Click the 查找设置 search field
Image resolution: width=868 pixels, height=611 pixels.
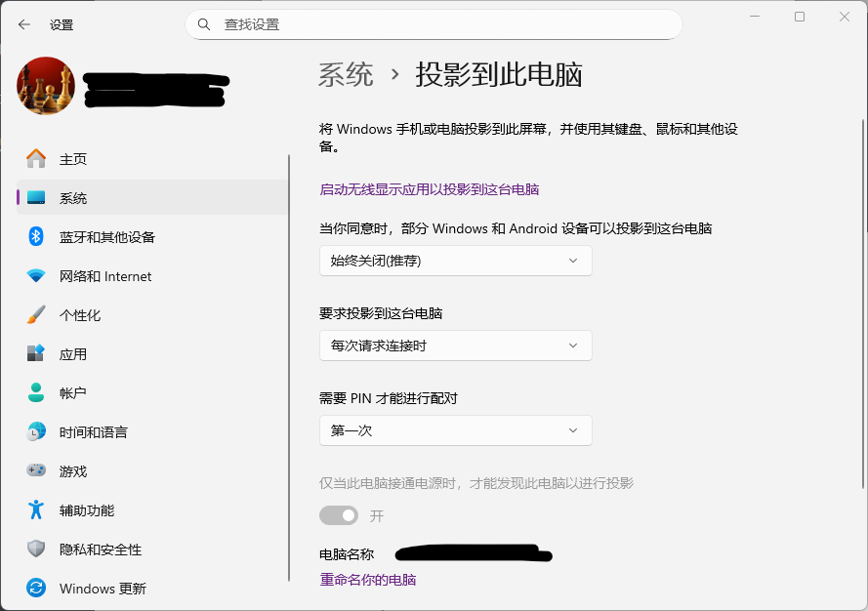(439, 24)
